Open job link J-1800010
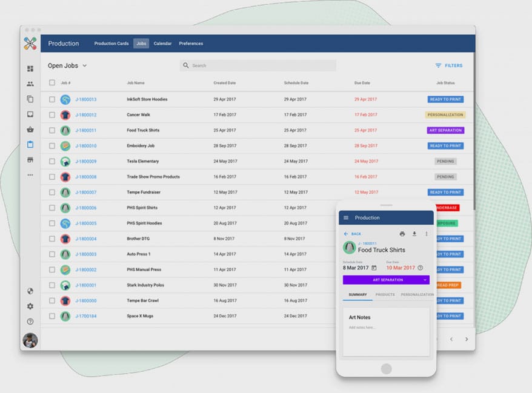Screen dimensions: 532x393 pos(86,146)
